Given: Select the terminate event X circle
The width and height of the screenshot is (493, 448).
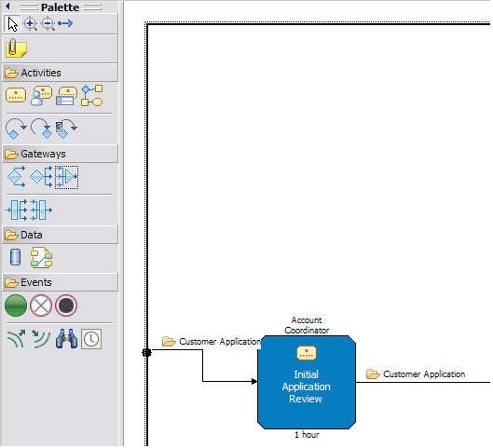Looking at the screenshot, I should 41,305.
